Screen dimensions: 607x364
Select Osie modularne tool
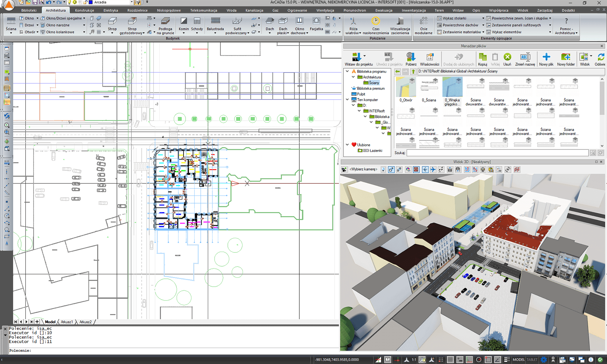click(424, 26)
